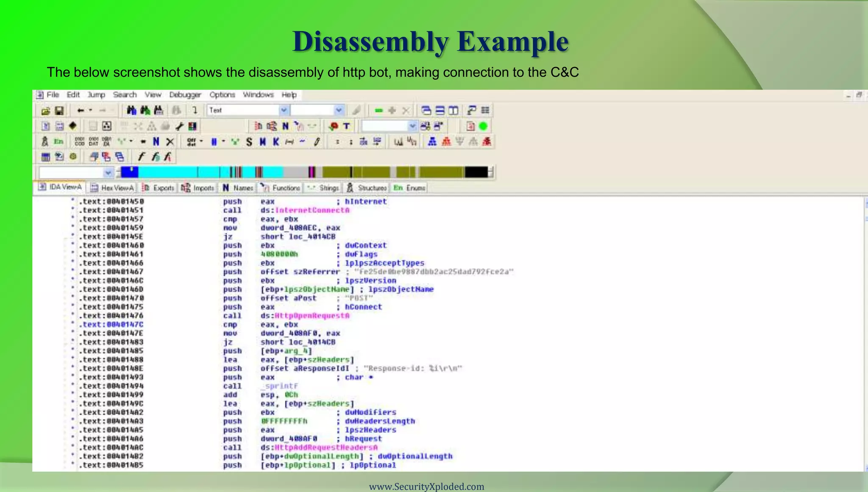868x492 pixels.
Task: Switch to the Imports tab
Action: click(x=198, y=188)
